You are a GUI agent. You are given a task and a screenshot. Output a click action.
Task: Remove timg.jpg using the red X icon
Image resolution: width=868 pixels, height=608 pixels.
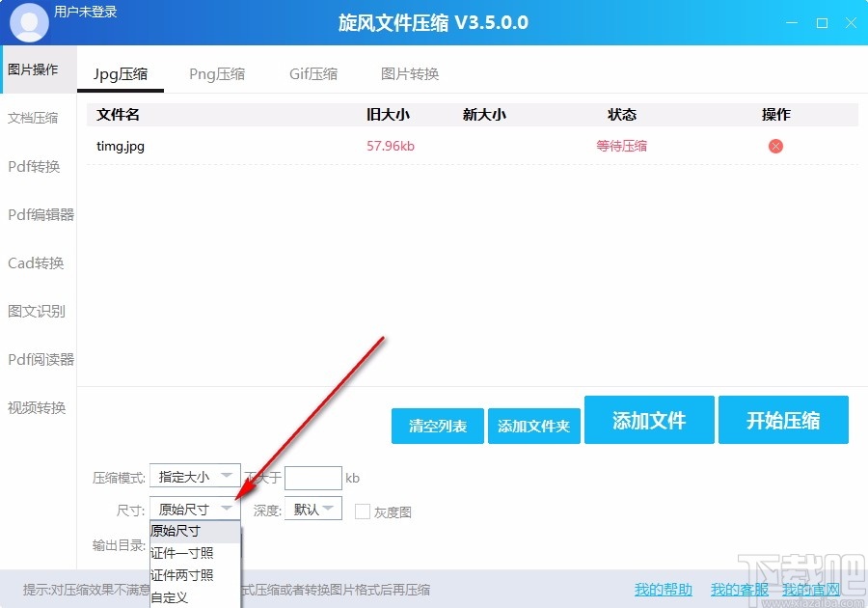coord(774,146)
